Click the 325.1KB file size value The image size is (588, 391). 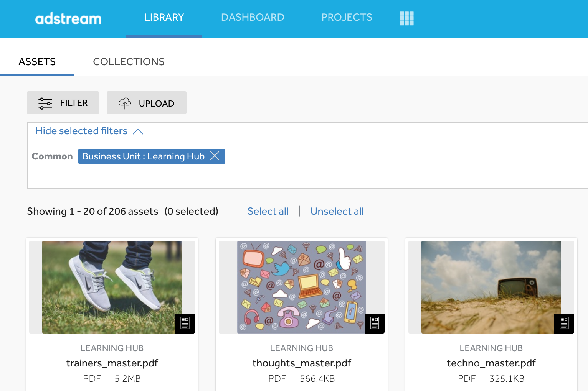[507, 379]
